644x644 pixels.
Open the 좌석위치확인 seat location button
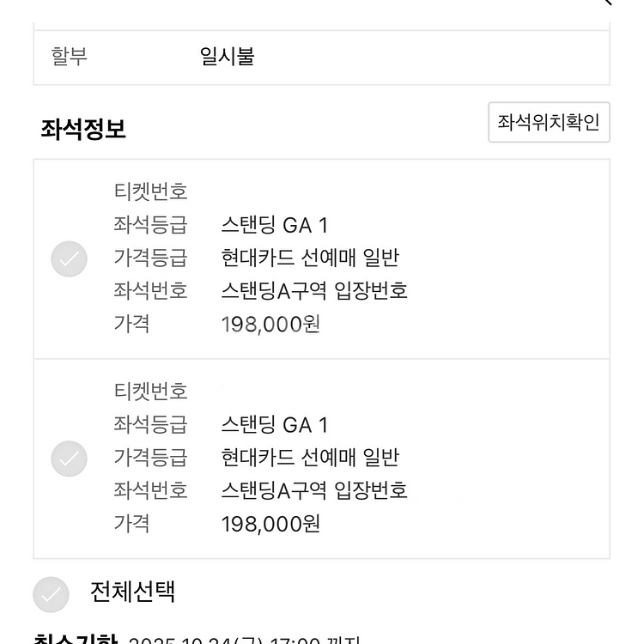click(549, 123)
